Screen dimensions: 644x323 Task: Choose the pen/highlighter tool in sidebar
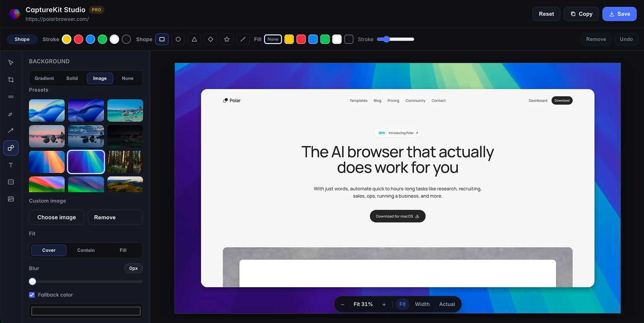(x=11, y=114)
